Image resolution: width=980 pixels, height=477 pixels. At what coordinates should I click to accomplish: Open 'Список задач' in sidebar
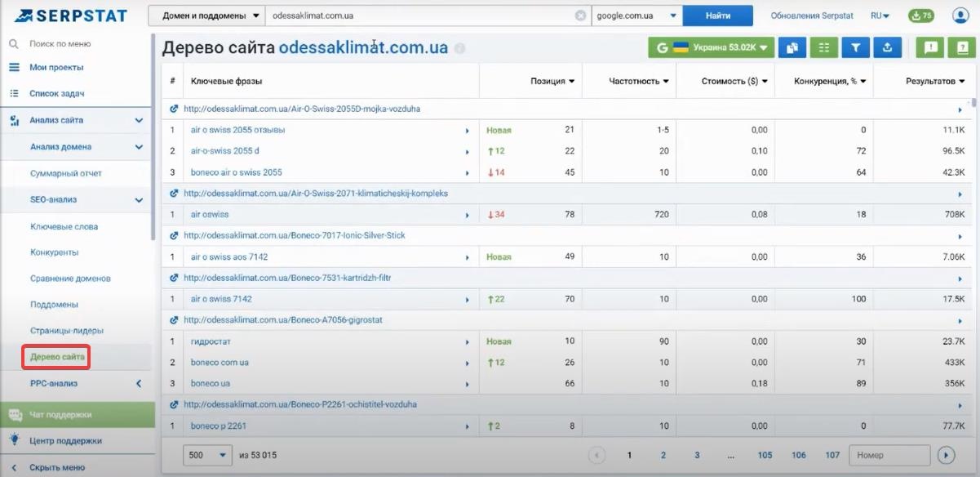(57, 94)
